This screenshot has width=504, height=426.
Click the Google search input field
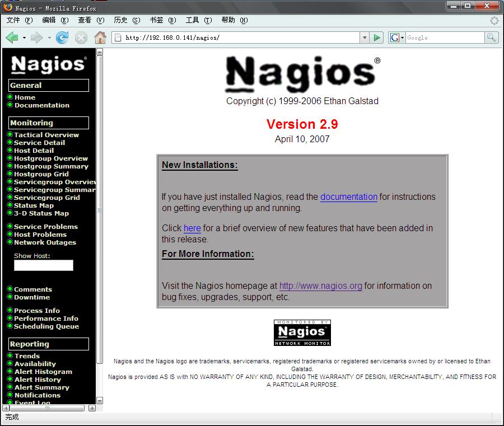point(445,38)
